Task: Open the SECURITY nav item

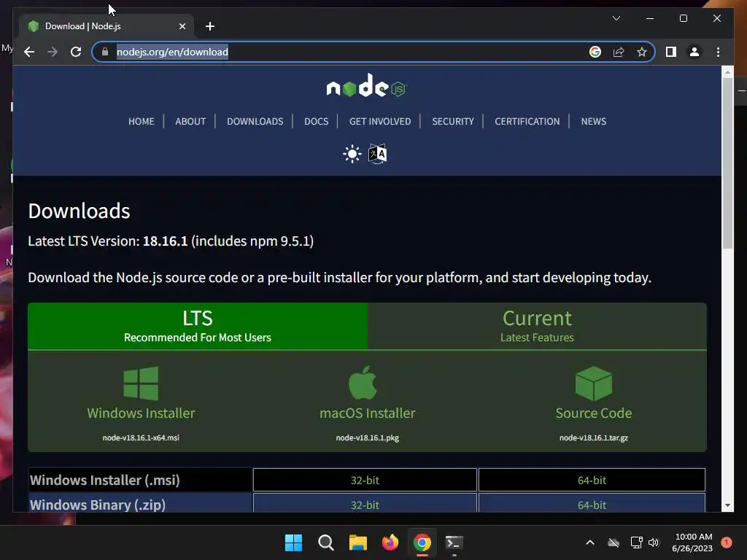Action: point(452,122)
